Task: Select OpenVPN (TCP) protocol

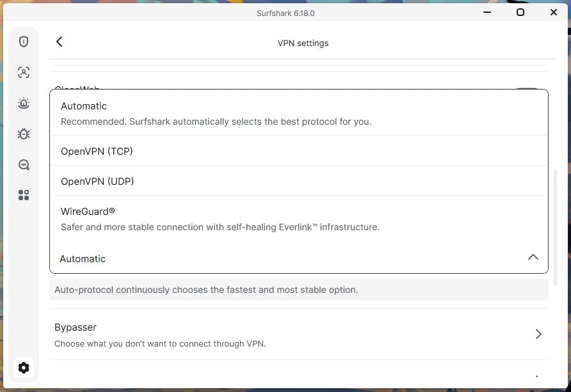Action: [x=298, y=151]
